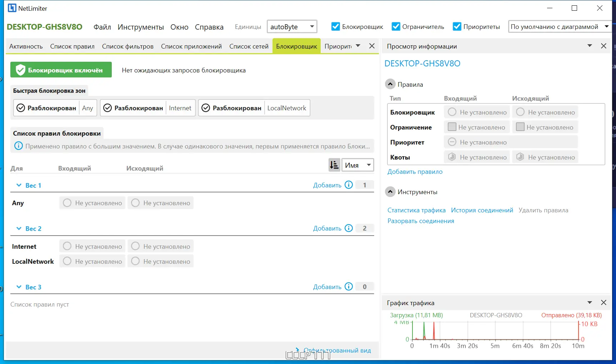Switch to the Список правил tab
616x364 pixels.
(x=72, y=46)
